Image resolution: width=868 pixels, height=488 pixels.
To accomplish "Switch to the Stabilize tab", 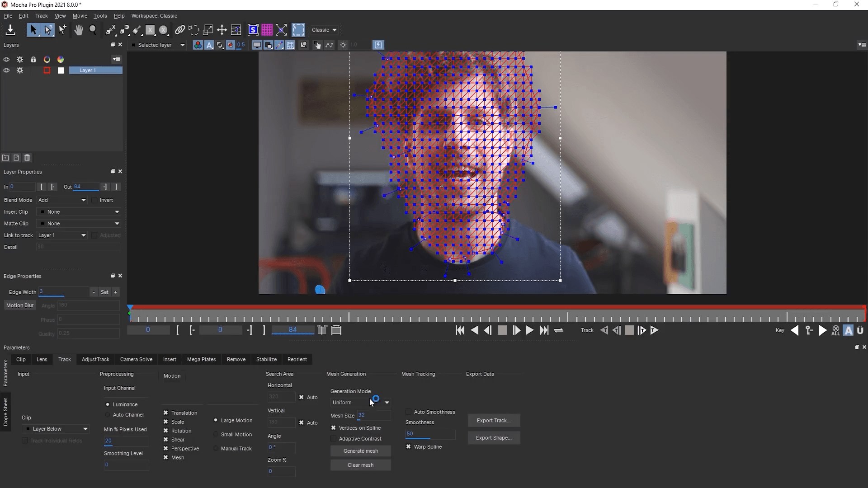I will click(266, 359).
